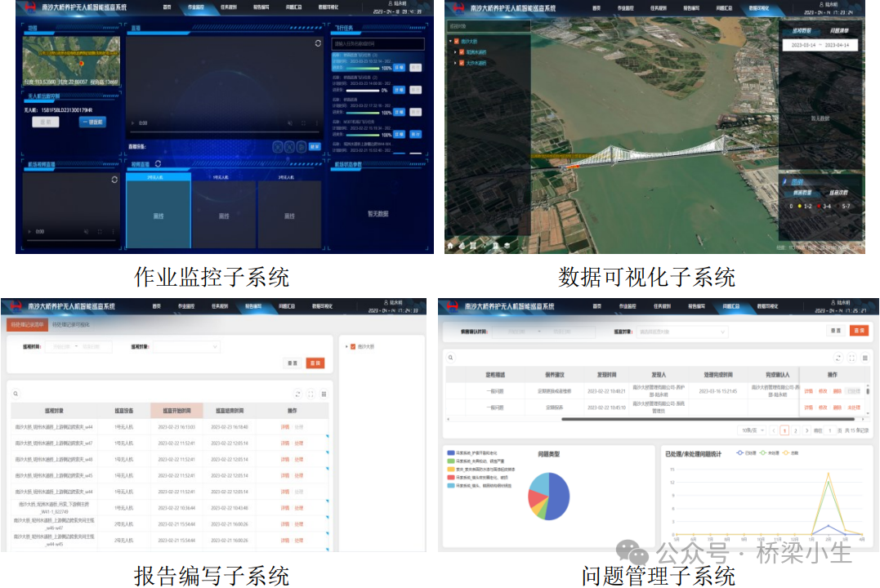
Task: Sort by 巡查开始时间 column header
Action: [176, 411]
